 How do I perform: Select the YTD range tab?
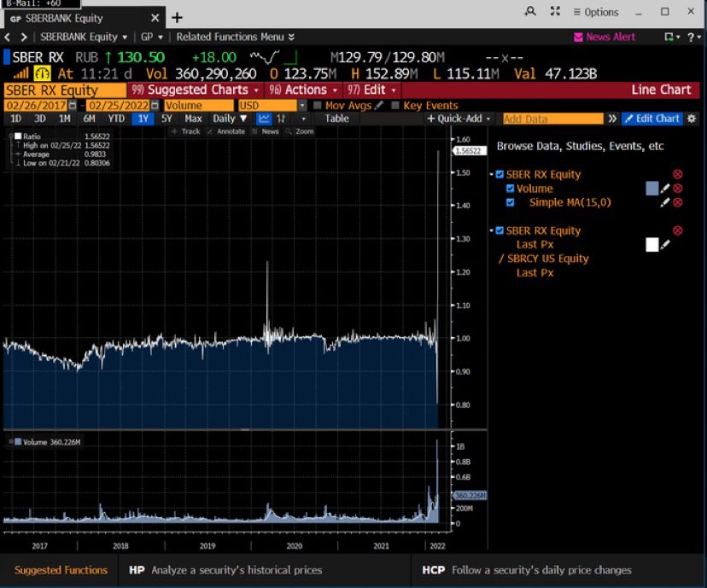pyautogui.click(x=116, y=119)
